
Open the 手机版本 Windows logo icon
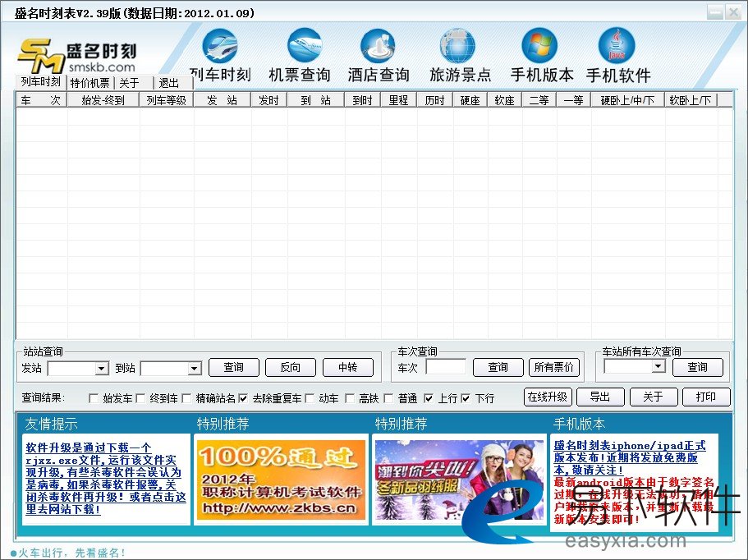[539, 45]
